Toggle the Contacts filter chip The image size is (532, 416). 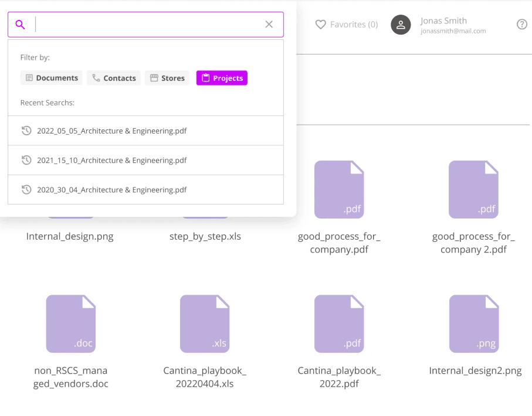pyautogui.click(x=114, y=78)
